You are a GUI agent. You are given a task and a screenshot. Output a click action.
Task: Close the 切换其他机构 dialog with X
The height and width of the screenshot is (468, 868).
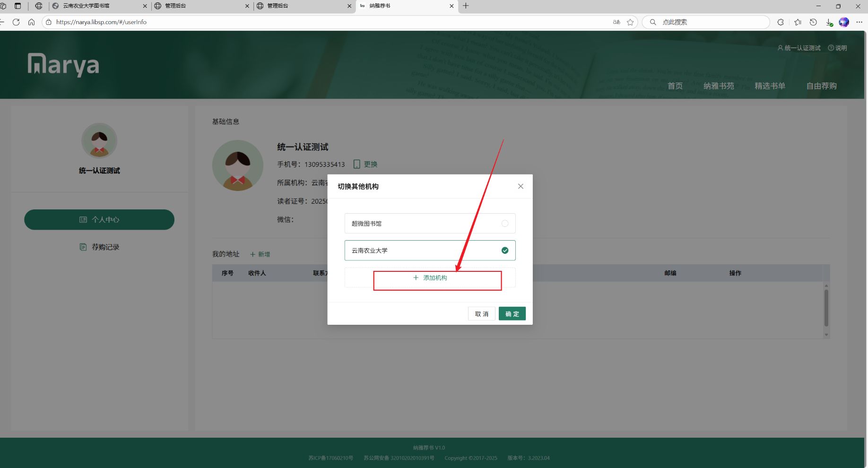pyautogui.click(x=521, y=186)
